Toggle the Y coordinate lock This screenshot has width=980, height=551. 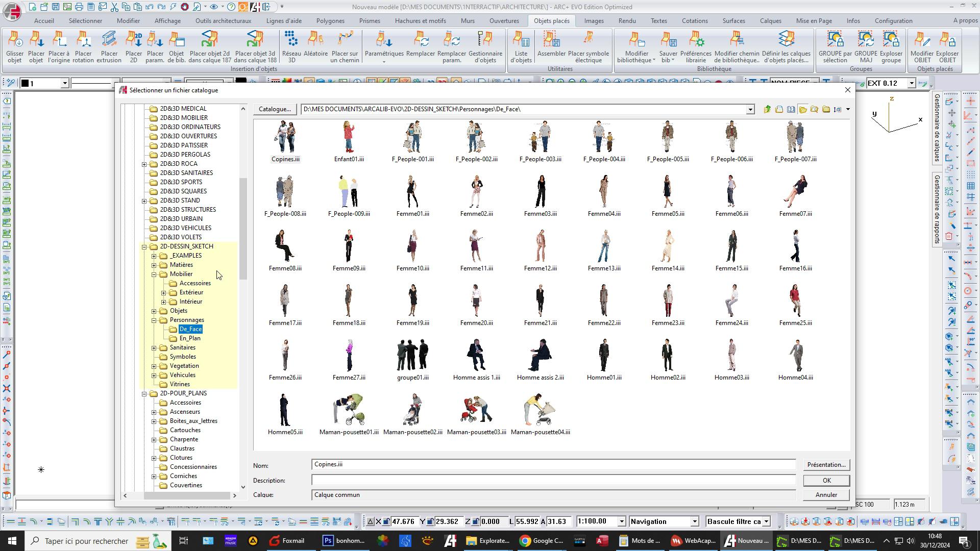click(x=430, y=521)
